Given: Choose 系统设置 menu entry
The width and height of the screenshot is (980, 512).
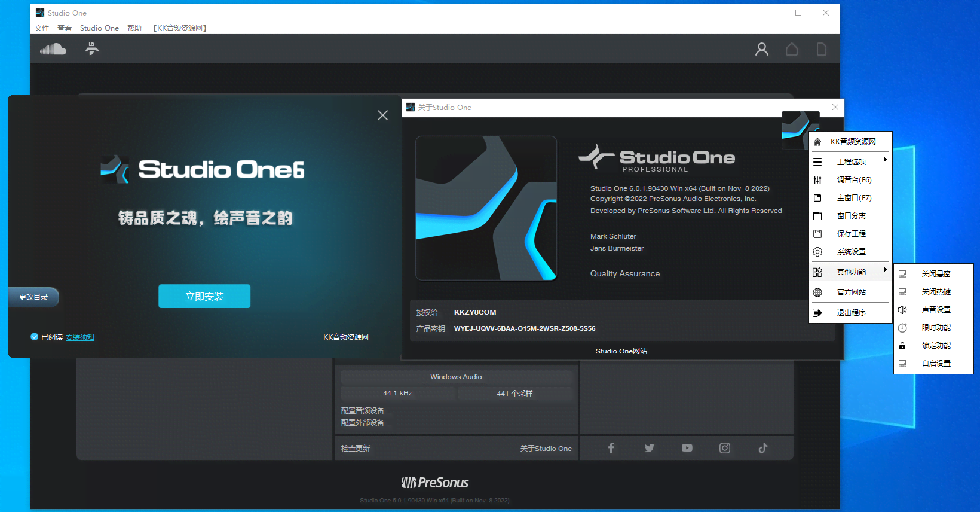Looking at the screenshot, I should (850, 252).
